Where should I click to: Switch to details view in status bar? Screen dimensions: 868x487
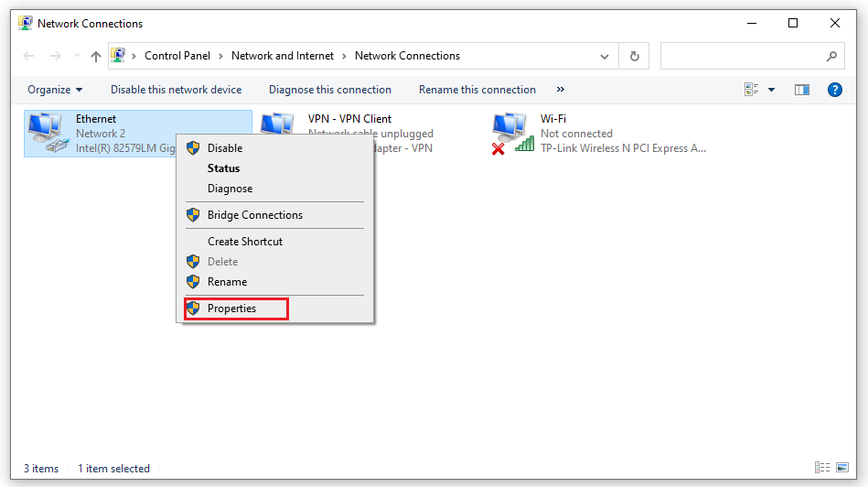tap(820, 468)
